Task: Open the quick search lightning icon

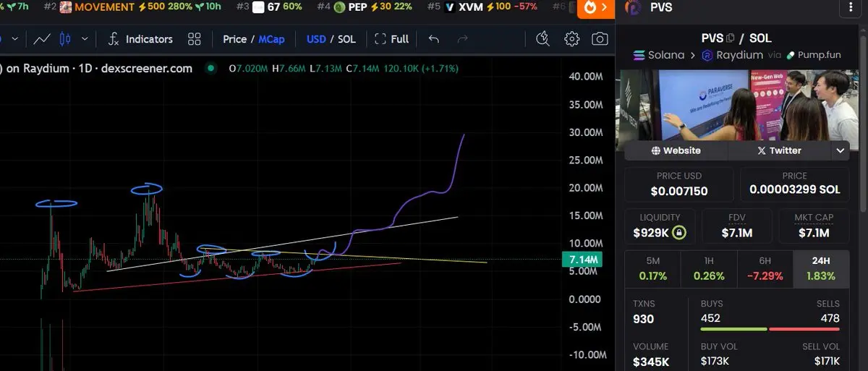Action: coord(543,39)
